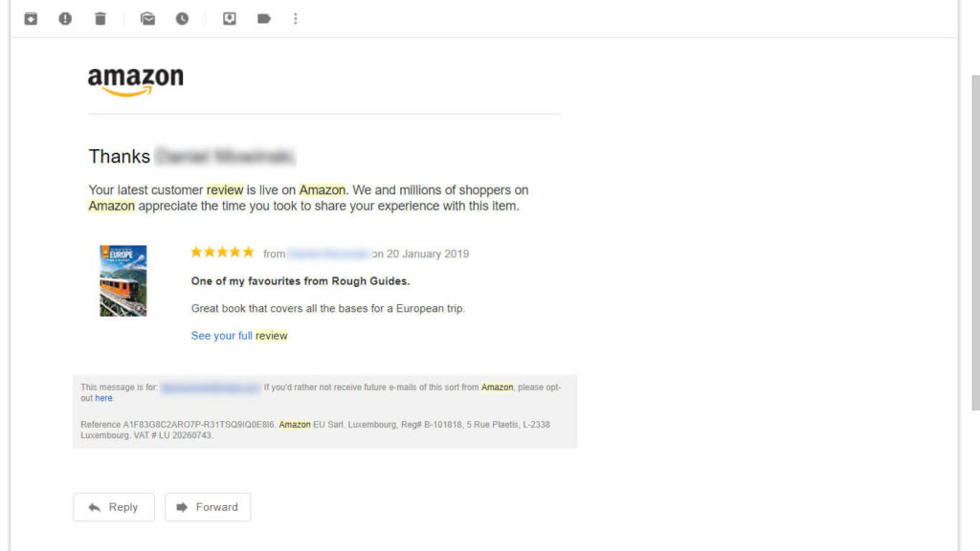Report the email as spam

pyautogui.click(x=65, y=19)
